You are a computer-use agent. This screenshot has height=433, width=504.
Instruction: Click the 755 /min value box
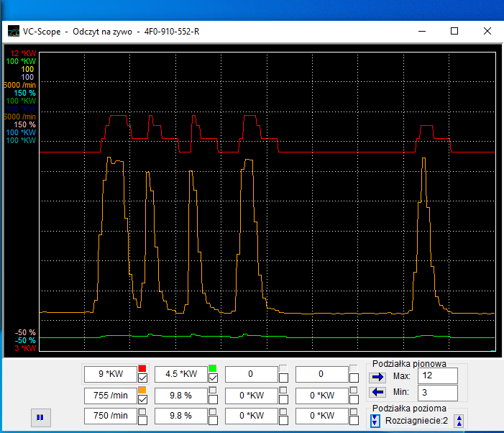point(110,395)
